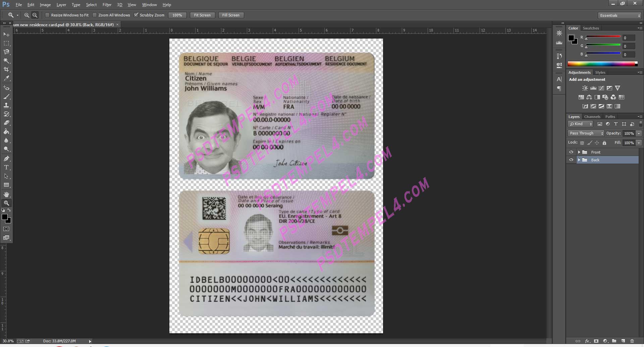The image size is (644, 347).
Task: Select the Crop tool
Action: pos(6,69)
